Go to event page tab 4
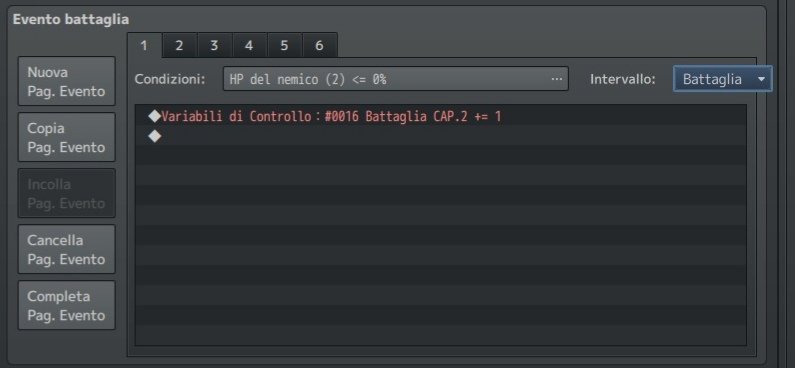 (x=249, y=45)
